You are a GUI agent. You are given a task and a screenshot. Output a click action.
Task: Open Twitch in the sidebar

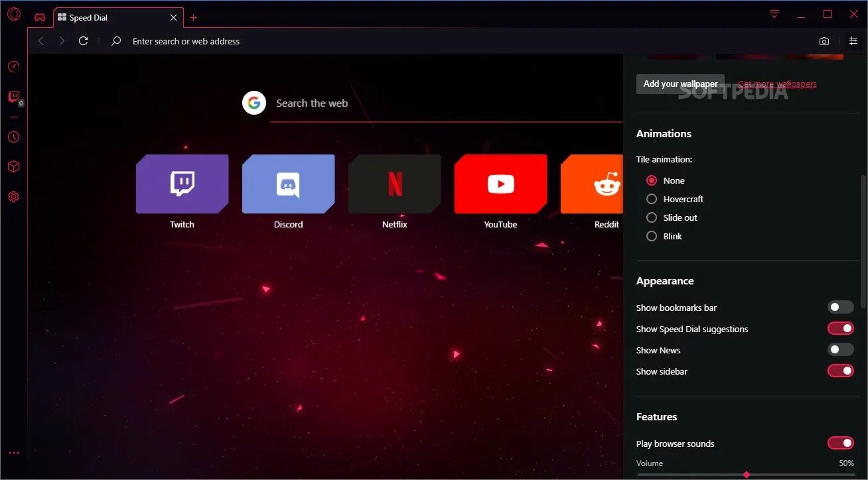point(13,97)
